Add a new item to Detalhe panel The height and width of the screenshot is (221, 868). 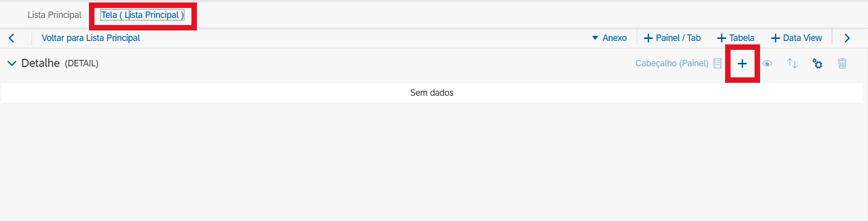point(742,63)
